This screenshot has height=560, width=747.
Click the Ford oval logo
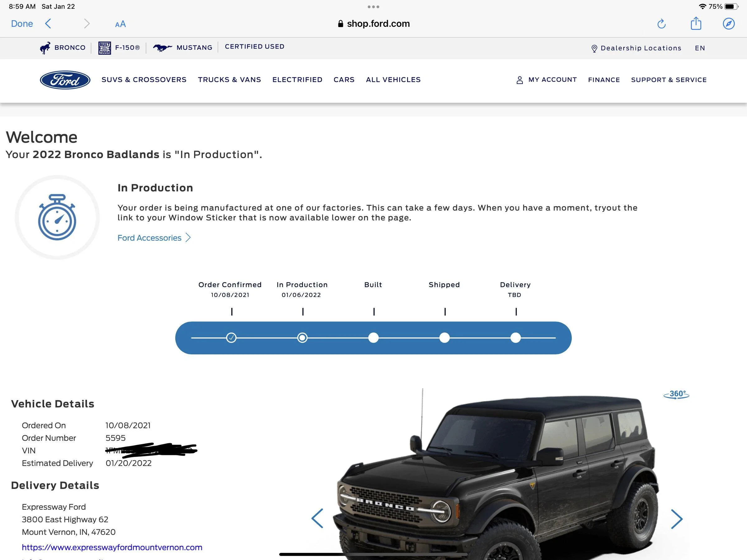click(65, 80)
